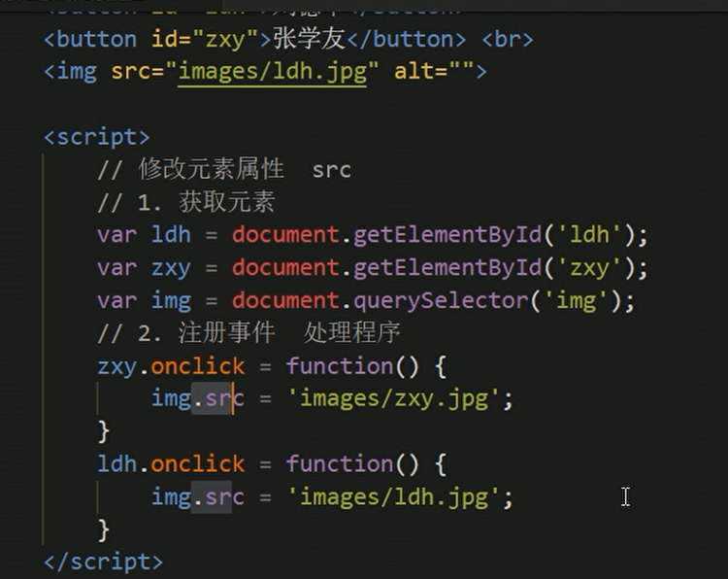Click variable name img after var keyword

pos(171,301)
